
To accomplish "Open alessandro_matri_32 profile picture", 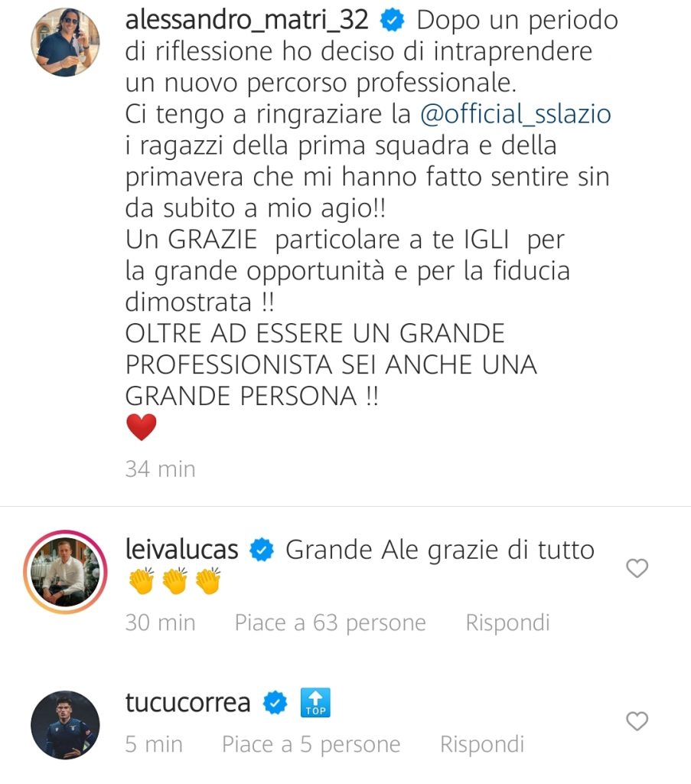I will (x=66, y=42).
